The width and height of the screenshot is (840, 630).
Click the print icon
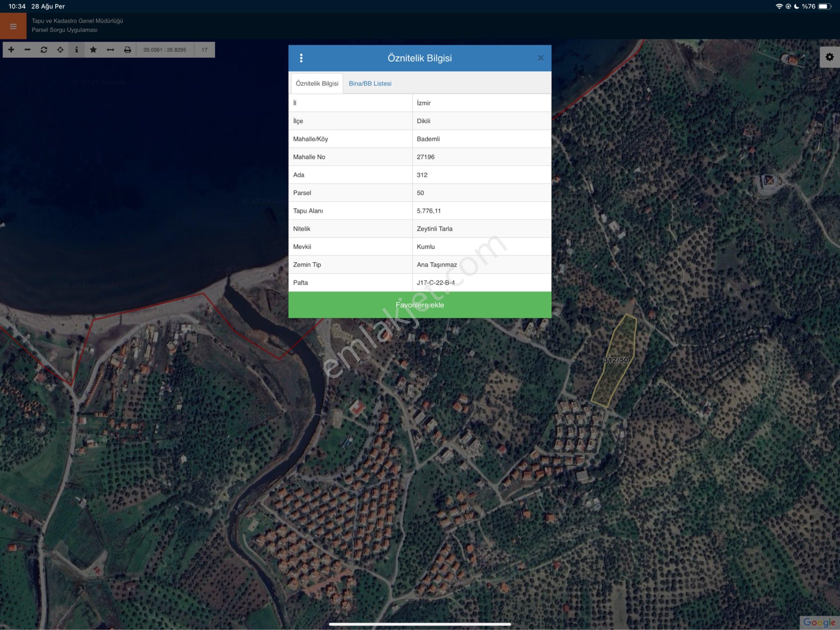click(x=127, y=50)
